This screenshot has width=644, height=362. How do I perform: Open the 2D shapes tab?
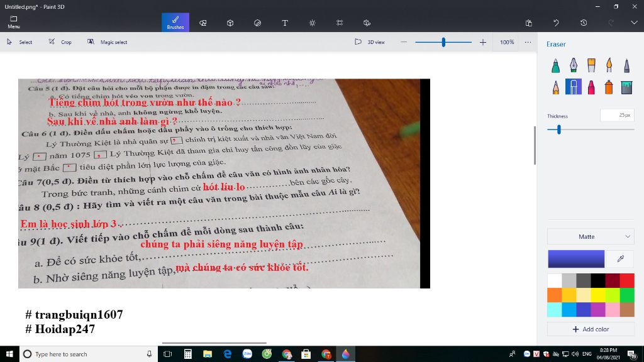pyautogui.click(x=203, y=23)
